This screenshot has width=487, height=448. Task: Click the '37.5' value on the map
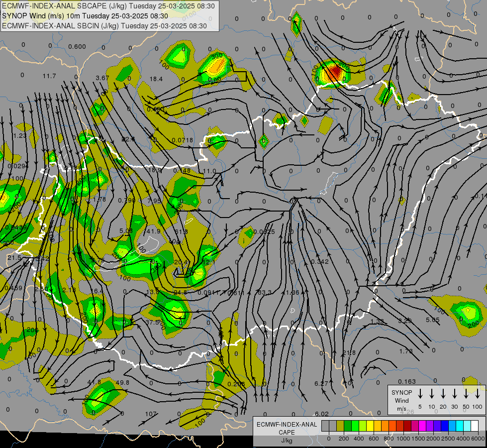tap(153, 323)
